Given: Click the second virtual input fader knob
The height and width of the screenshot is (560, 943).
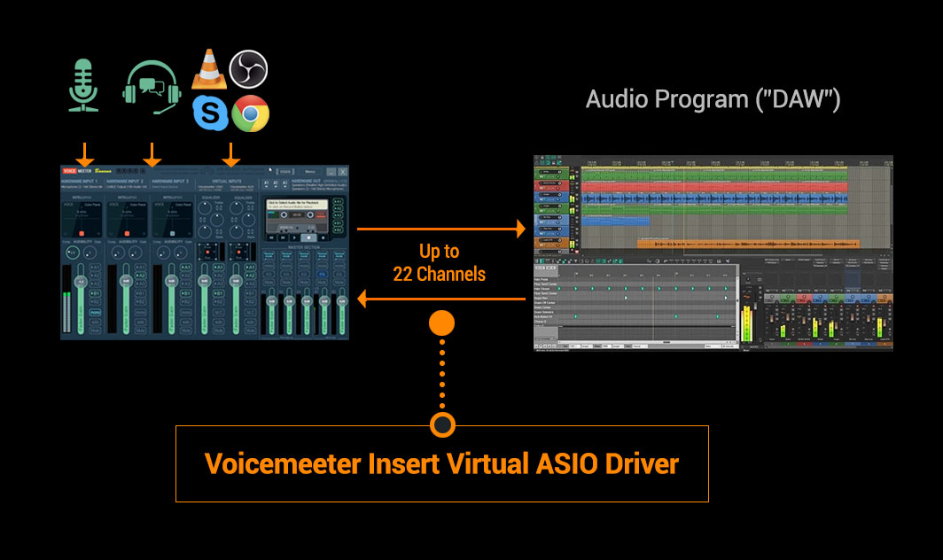Looking at the screenshot, I should 236,281.
